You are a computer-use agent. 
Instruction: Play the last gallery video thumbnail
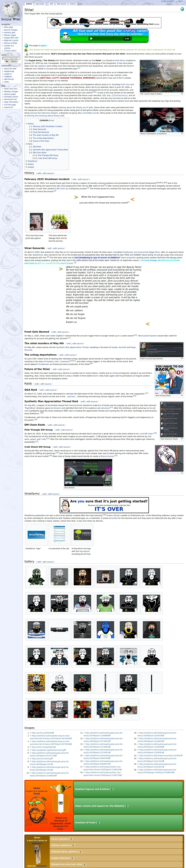coord(128,709)
